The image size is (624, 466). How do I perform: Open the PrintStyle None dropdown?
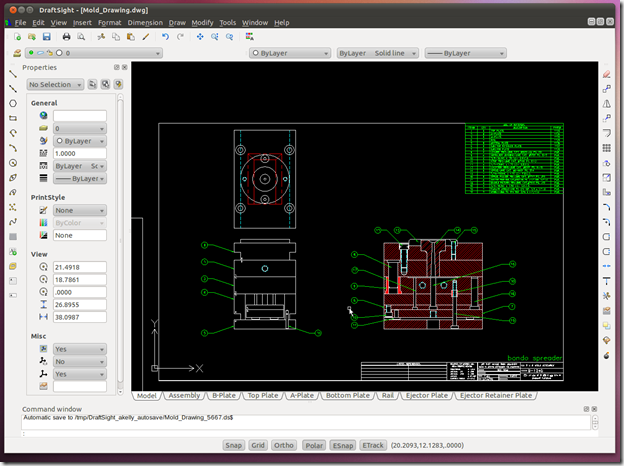80,210
